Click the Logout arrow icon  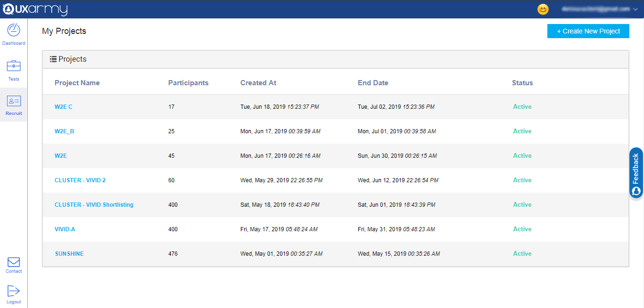(14, 291)
